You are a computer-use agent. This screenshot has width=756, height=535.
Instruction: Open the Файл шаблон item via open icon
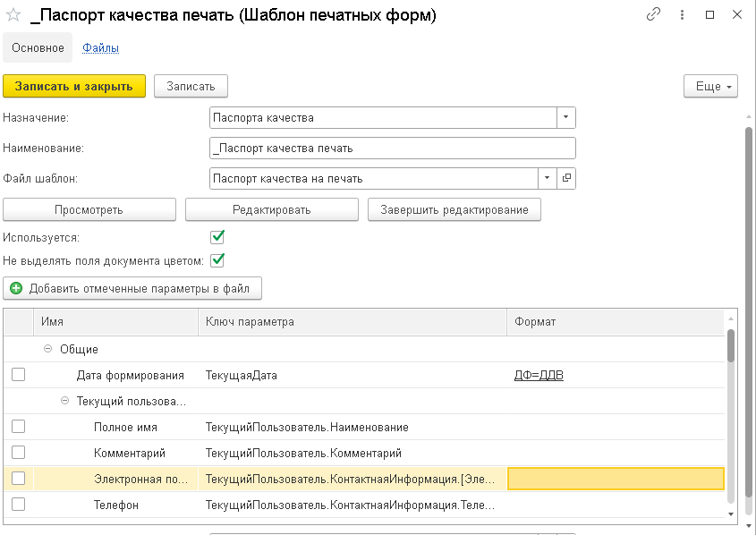[566, 179]
